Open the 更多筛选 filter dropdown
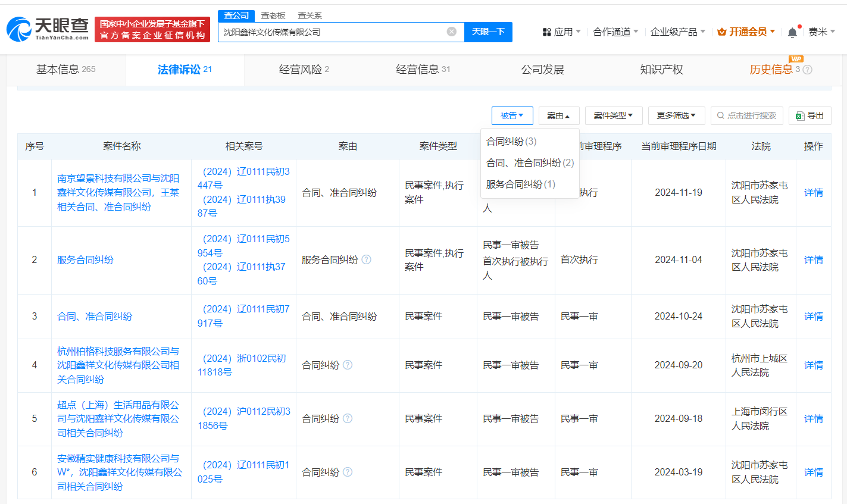This screenshot has width=847, height=504. (677, 115)
